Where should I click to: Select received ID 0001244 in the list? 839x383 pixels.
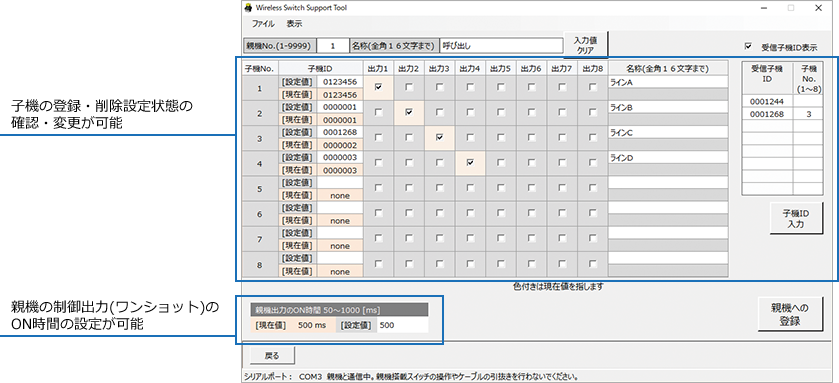[x=767, y=101]
